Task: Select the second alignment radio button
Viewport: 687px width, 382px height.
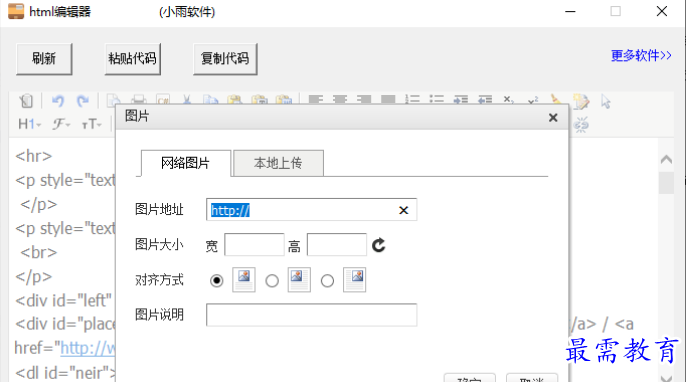Action: pyautogui.click(x=272, y=280)
